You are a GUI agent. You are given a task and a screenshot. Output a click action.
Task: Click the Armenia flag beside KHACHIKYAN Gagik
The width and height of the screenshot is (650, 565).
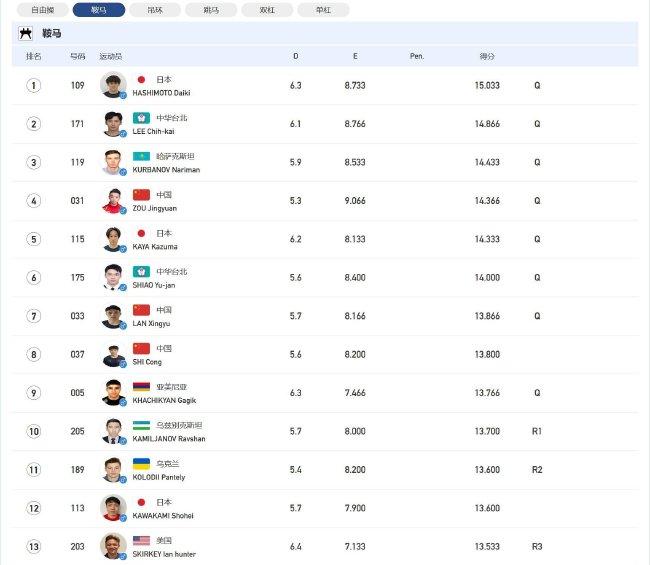click(141, 387)
